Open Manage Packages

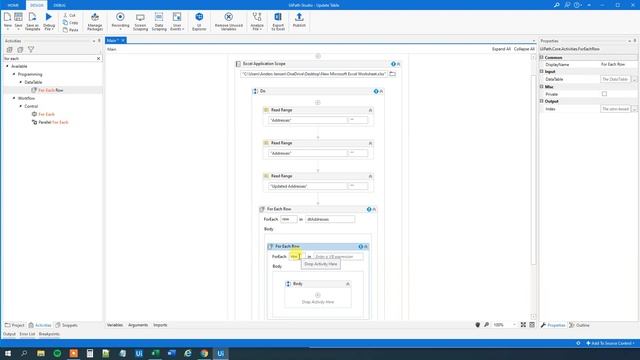tap(95, 21)
